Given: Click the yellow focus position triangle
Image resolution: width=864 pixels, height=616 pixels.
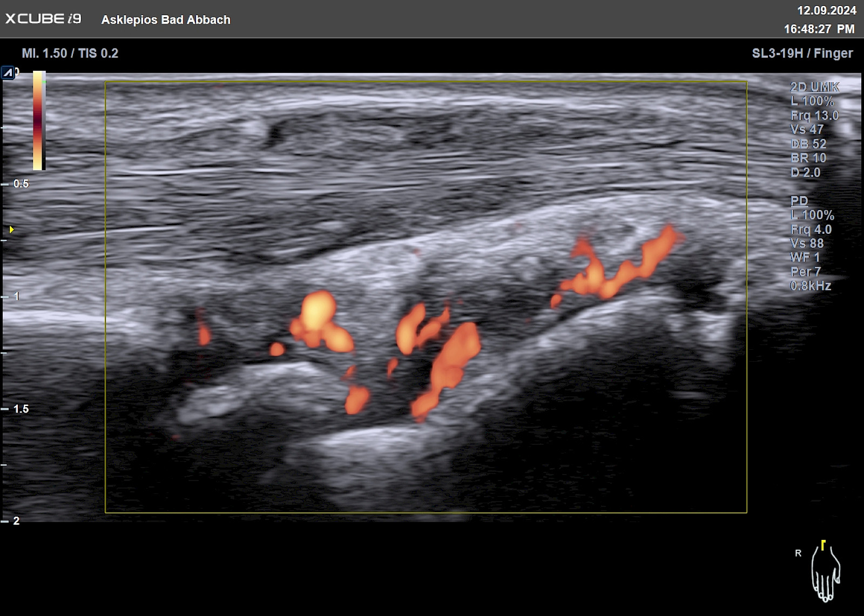Looking at the screenshot, I should click(x=11, y=229).
